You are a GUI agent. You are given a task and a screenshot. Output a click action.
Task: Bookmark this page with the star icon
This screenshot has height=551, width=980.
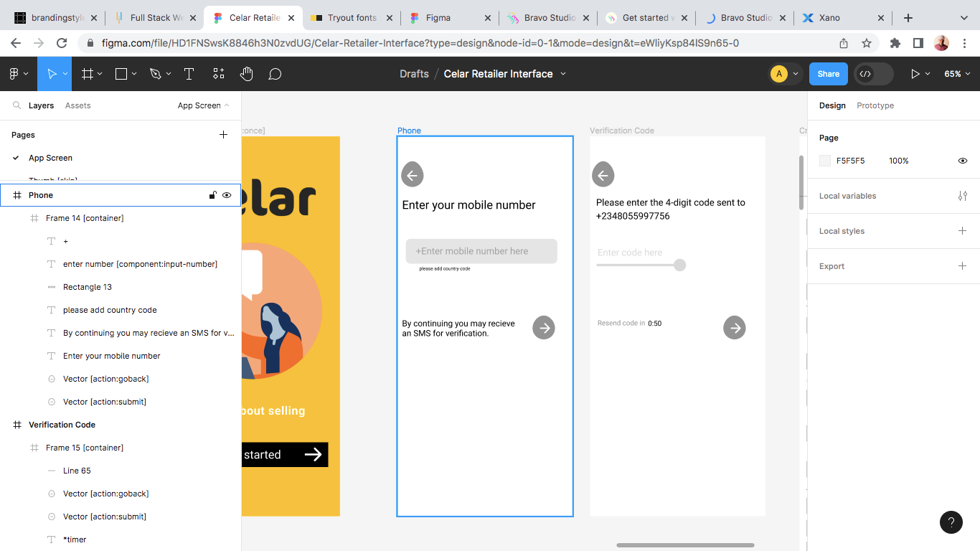(867, 43)
